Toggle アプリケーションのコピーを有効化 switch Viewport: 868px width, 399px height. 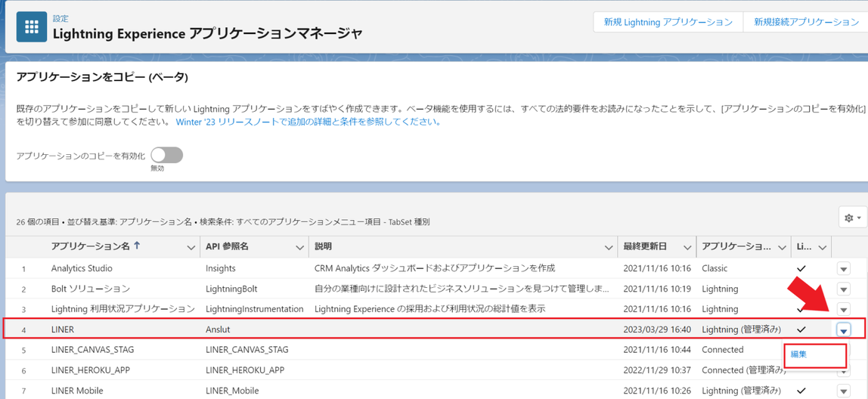point(166,156)
